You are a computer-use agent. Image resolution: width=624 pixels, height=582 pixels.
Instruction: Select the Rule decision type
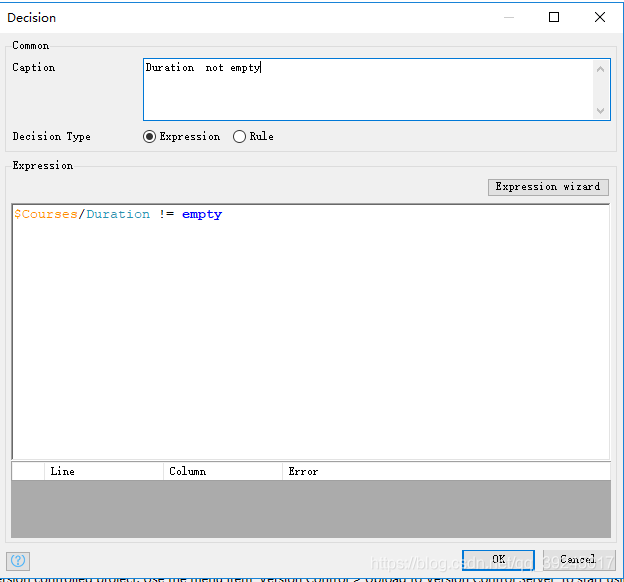pos(239,137)
